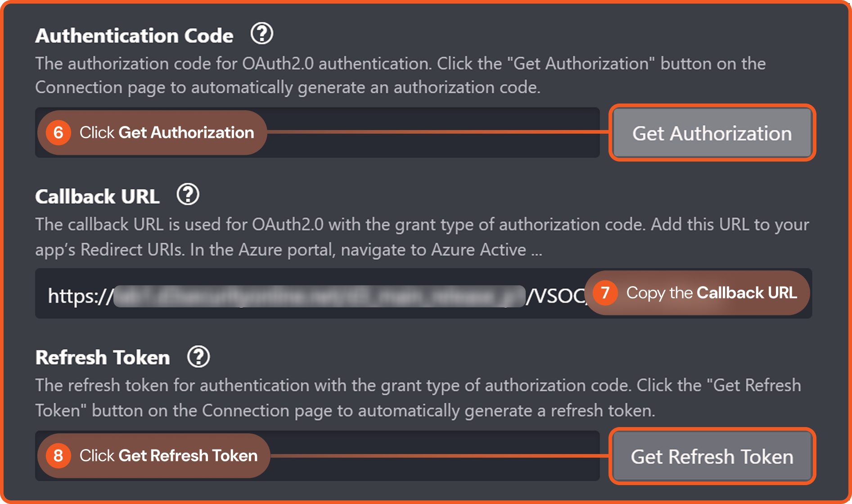852x504 pixels.
Task: Click the orange step 7 badge
Action: tap(605, 293)
